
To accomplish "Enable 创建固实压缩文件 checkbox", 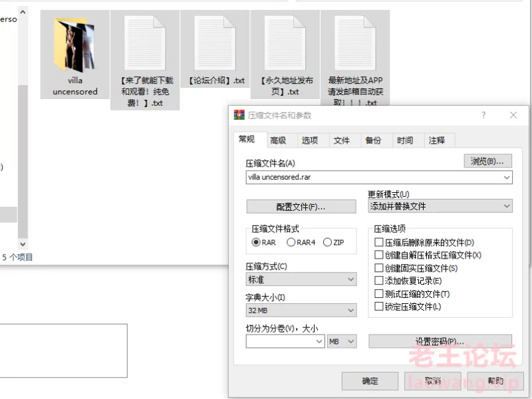I will click(x=378, y=268).
